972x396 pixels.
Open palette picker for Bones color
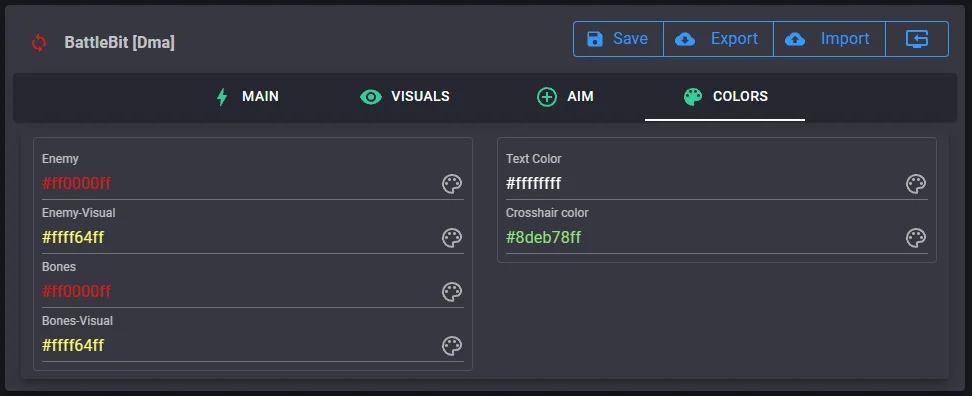(452, 292)
